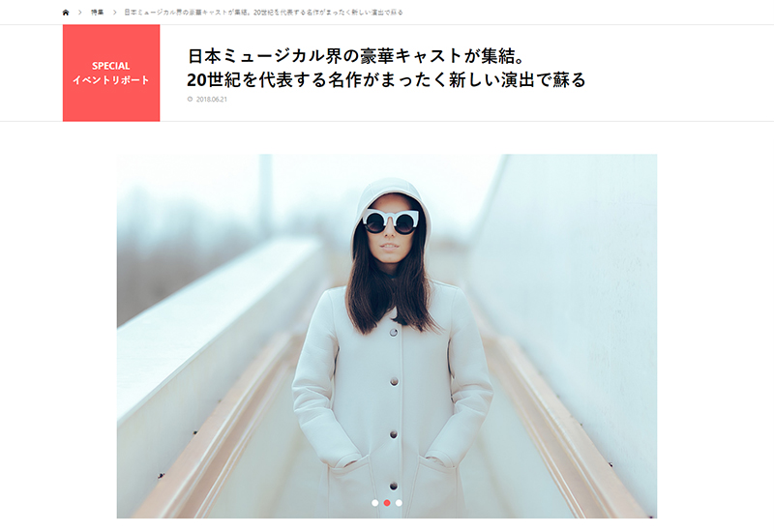Select the first slideshow dot
The width and height of the screenshot is (774, 532).
coord(375,503)
